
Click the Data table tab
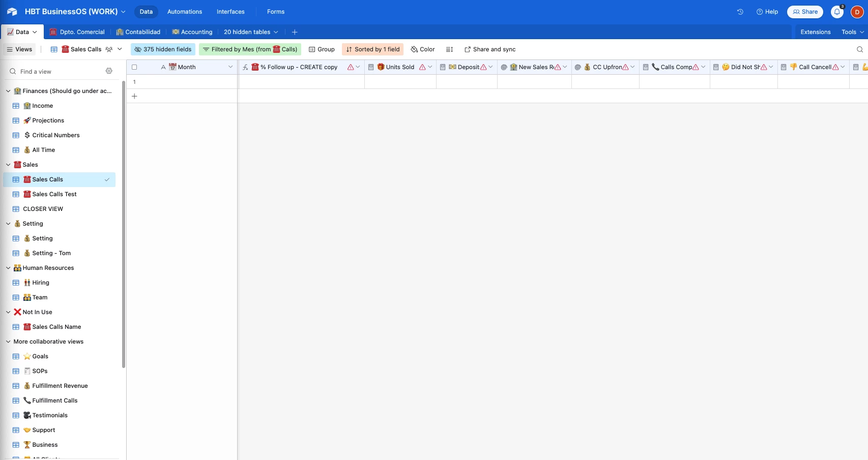point(22,32)
